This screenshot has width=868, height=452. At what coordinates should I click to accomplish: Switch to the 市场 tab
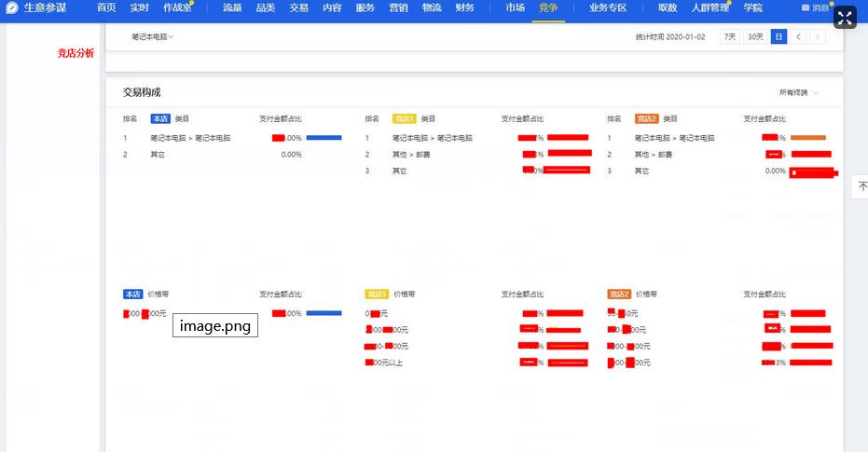[515, 7]
